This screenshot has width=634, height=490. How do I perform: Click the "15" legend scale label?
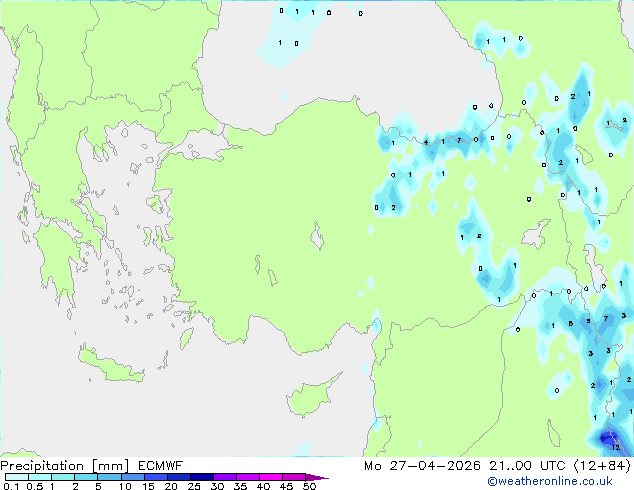pos(148,486)
